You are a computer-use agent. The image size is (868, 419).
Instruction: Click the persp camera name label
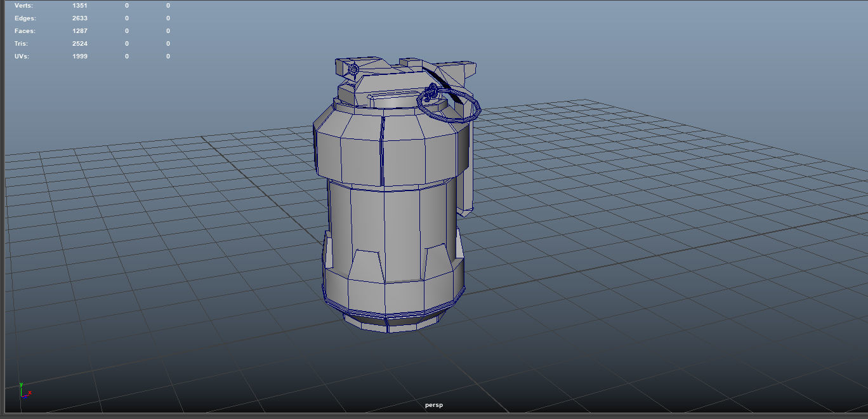click(434, 405)
